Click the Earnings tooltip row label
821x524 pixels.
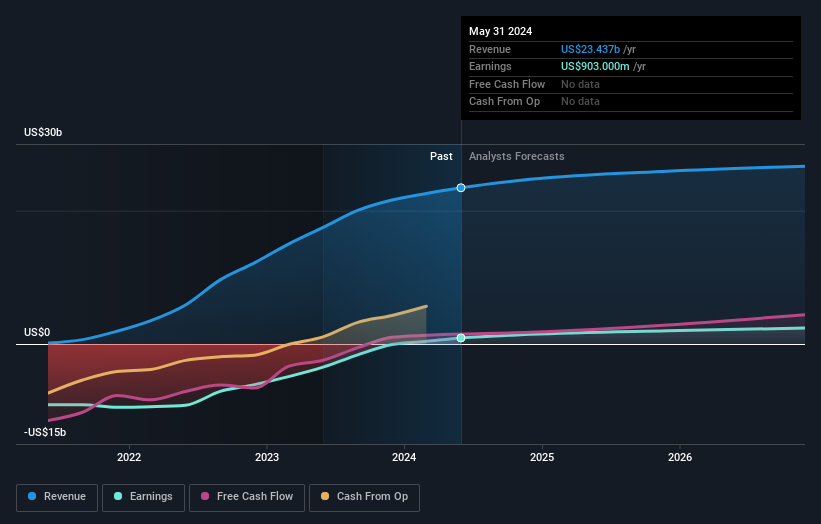tap(490, 66)
